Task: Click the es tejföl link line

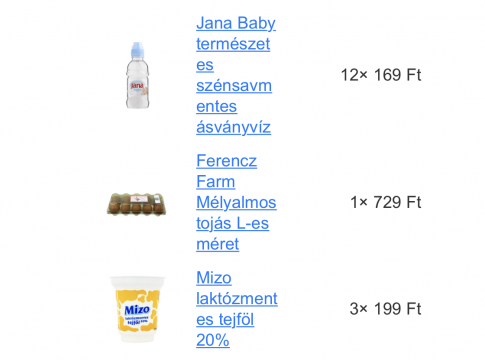Action: (225, 319)
